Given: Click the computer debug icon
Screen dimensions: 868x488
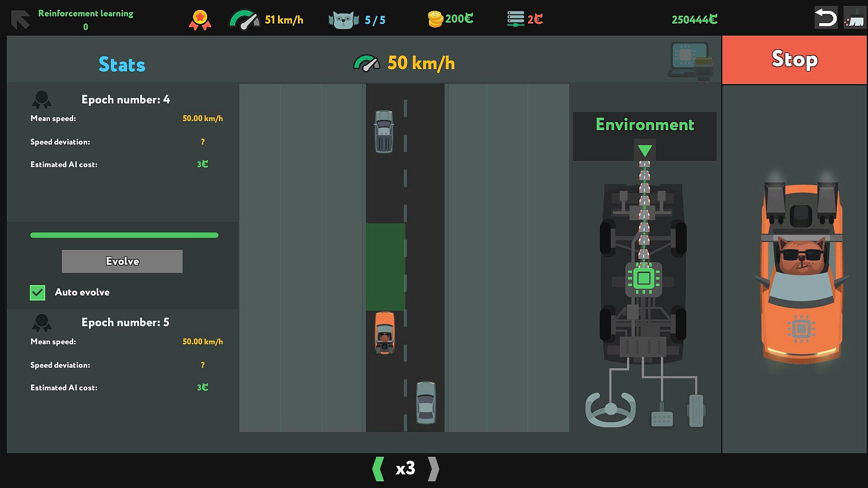Looking at the screenshot, I should click(x=690, y=61).
